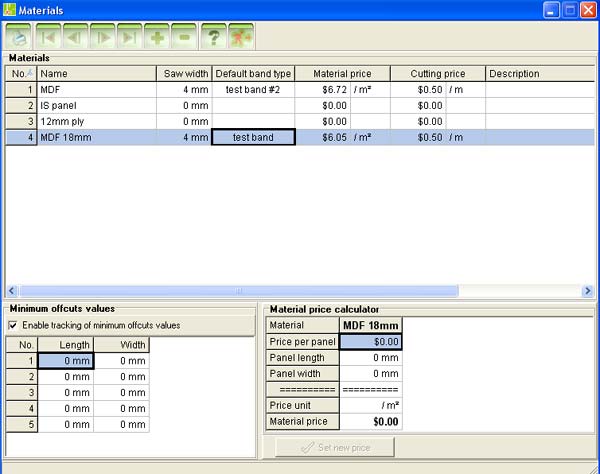Select the MDF 18mm material name
The width and height of the screenshot is (600, 474).
[x=96, y=137]
